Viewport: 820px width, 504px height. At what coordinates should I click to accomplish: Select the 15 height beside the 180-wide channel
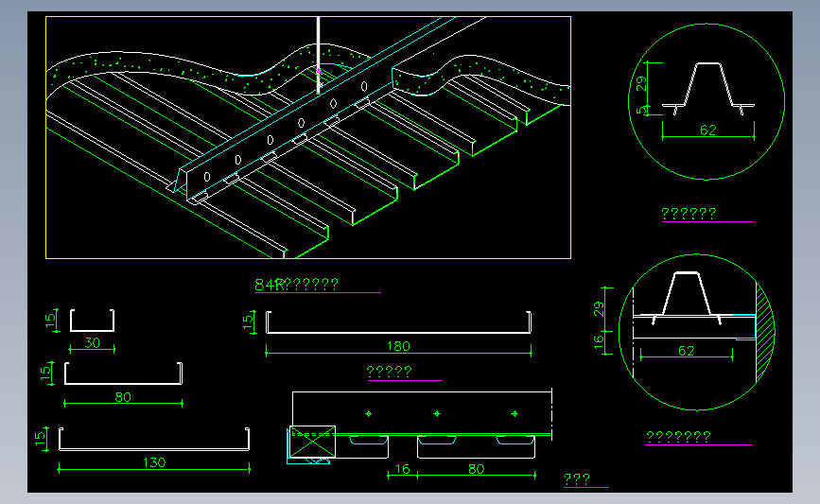(x=249, y=322)
